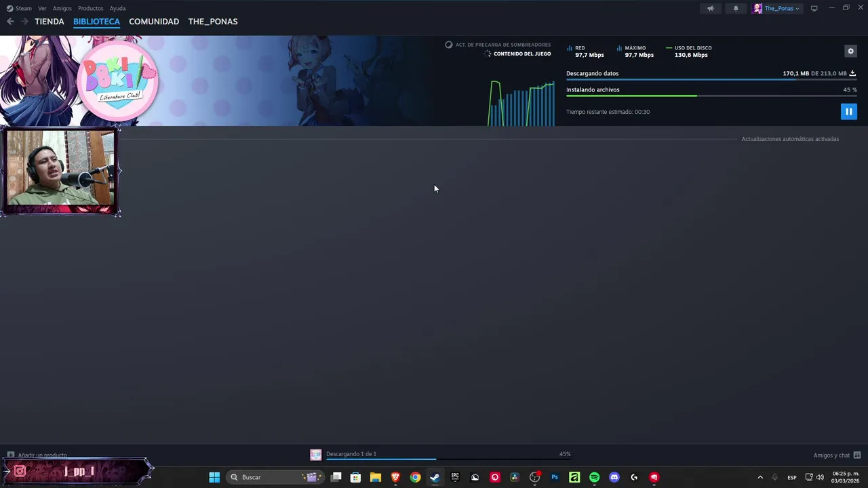Open DaVinci Resolve from taskbar
This screenshot has width=868, height=488.
point(515,477)
